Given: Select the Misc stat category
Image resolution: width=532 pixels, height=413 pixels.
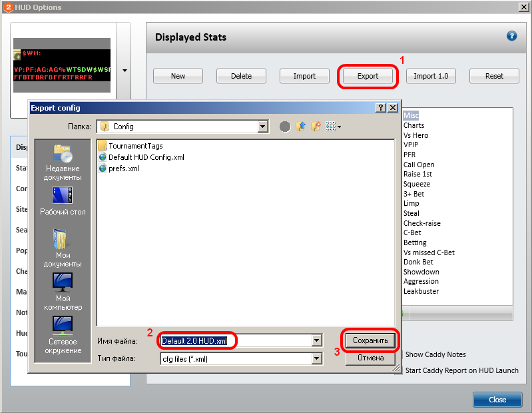Looking at the screenshot, I should click(411, 115).
